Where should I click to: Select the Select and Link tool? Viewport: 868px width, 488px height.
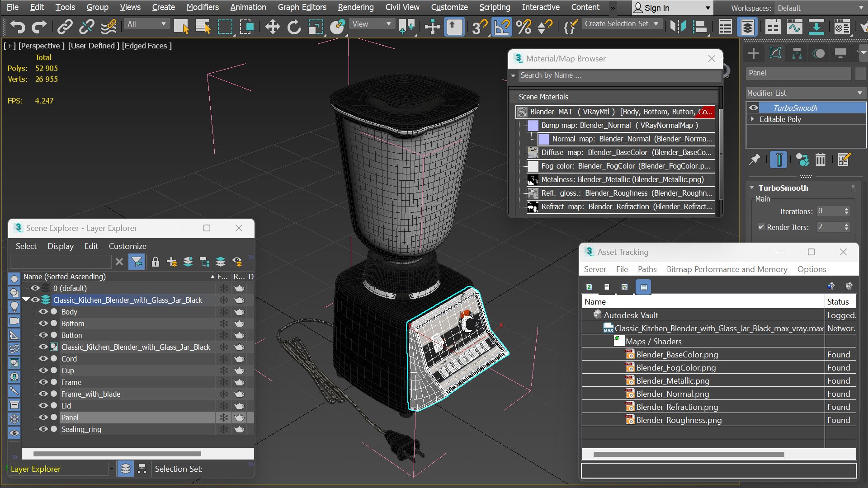click(65, 27)
